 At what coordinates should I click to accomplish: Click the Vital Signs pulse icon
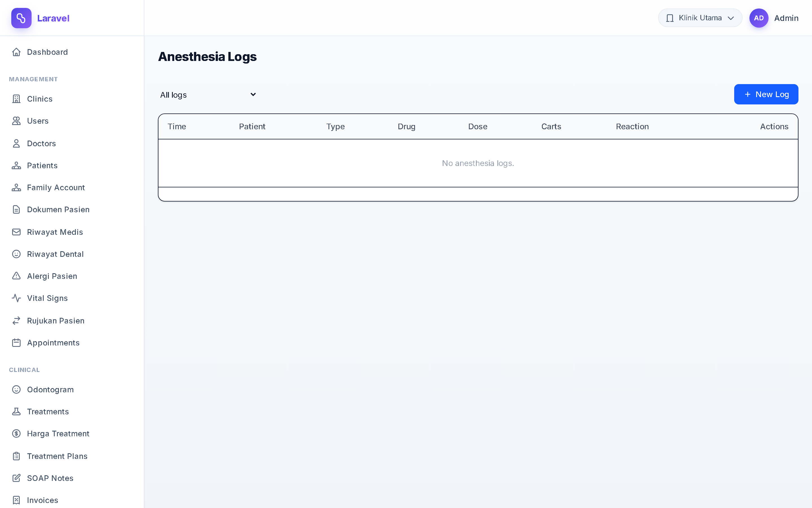[x=16, y=298]
